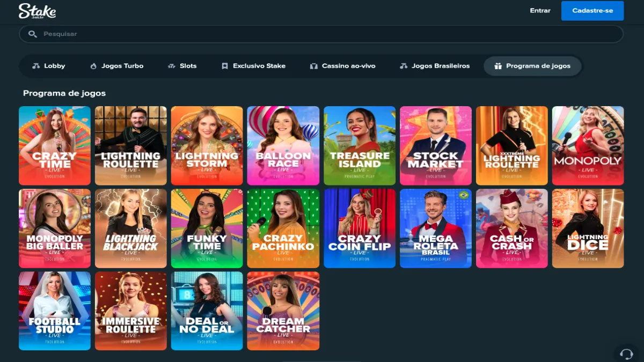
Task: Play the Funky Time game
Action: tap(207, 228)
